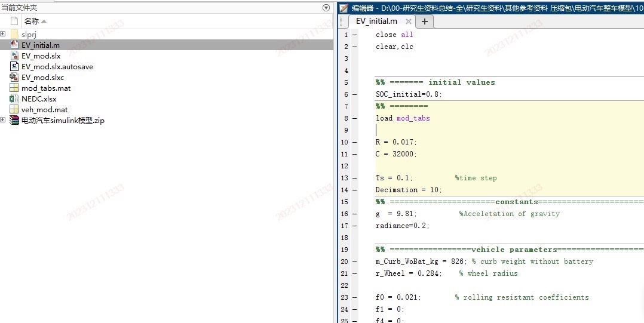Image resolution: width=644 pixels, height=323 pixels.
Task: Set breakpoint at line 1 dash
Action: pos(354,35)
